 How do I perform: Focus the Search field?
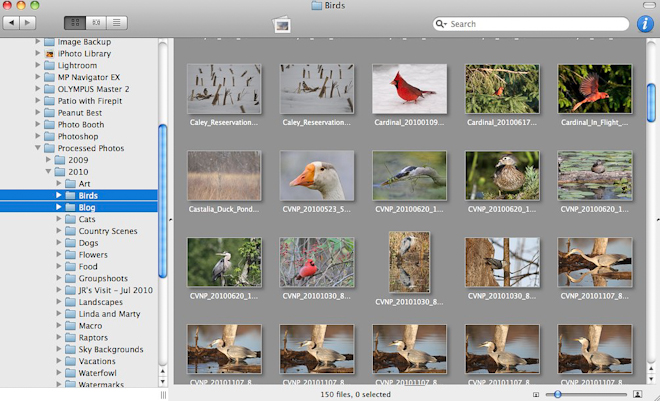[531, 24]
